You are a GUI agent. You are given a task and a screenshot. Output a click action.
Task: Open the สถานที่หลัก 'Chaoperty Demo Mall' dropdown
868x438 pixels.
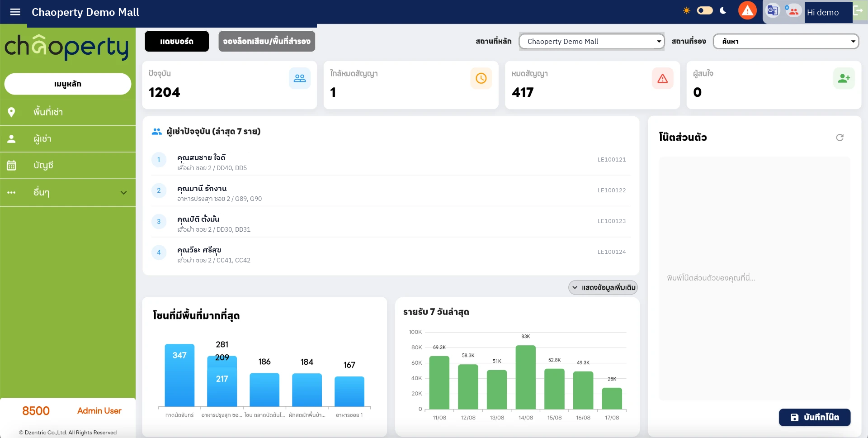pyautogui.click(x=592, y=41)
